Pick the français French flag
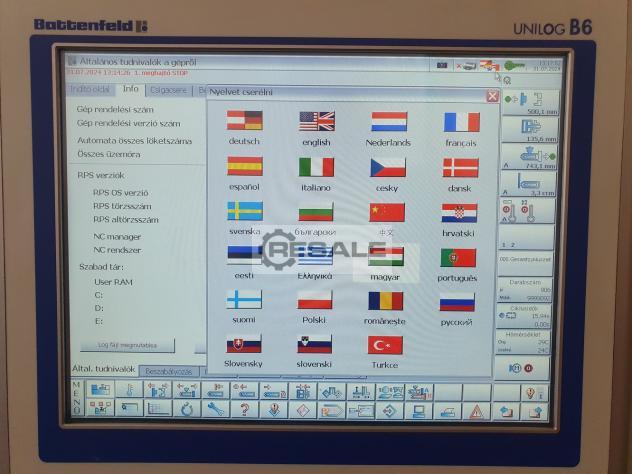632x474 pixels. 461,122
